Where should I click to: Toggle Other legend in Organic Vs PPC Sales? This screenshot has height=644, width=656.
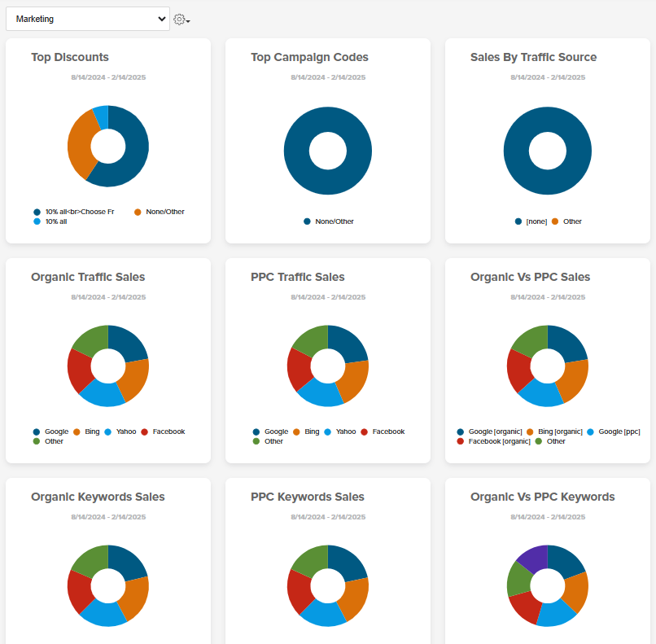click(x=550, y=441)
